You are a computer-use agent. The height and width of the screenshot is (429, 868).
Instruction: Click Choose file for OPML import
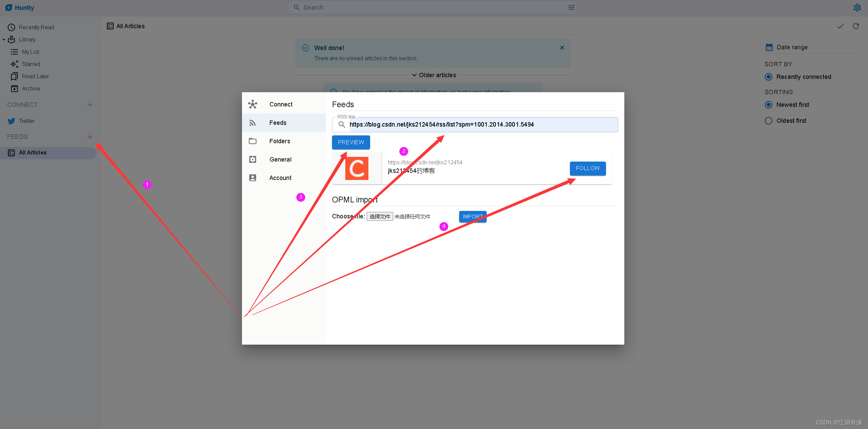pos(380,216)
